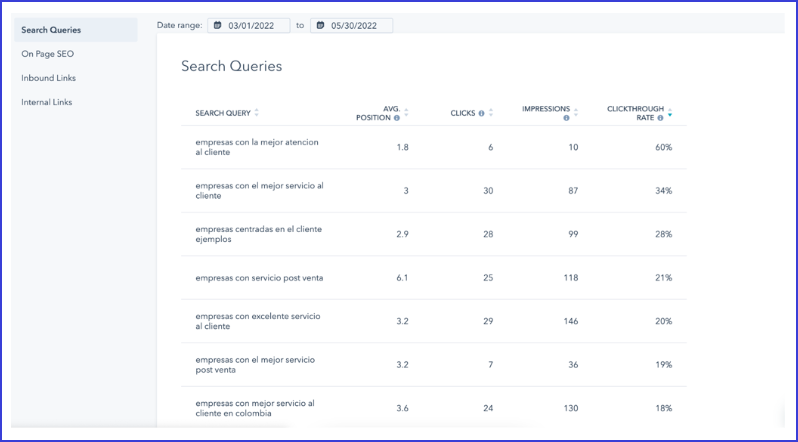Switch to On Page SEO section

coord(47,54)
